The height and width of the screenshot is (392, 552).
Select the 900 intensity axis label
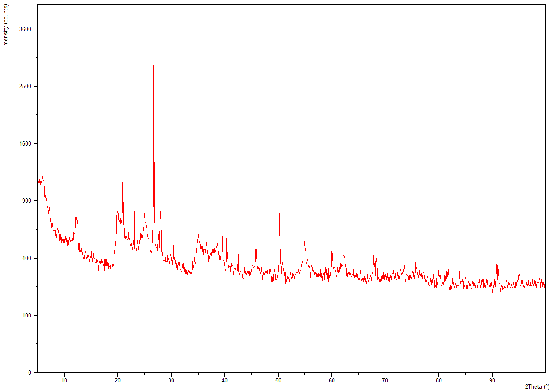28,201
